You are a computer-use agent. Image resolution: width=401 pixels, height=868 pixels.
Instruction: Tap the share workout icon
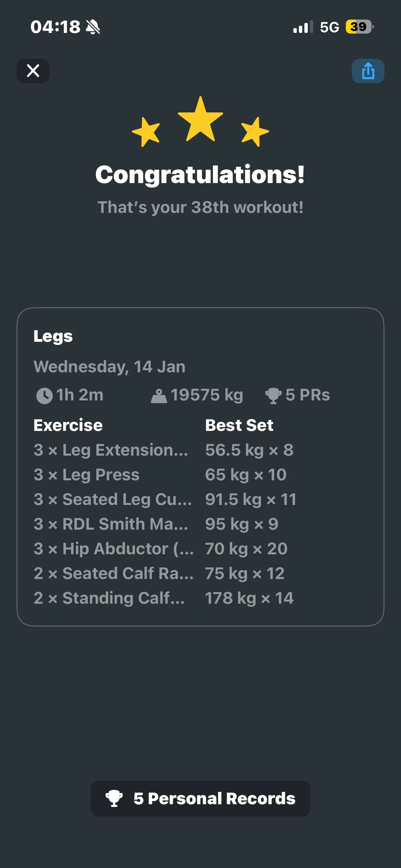click(368, 71)
